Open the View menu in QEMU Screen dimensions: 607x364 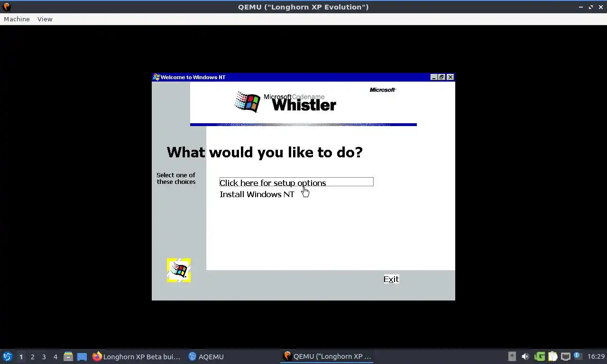(x=45, y=19)
